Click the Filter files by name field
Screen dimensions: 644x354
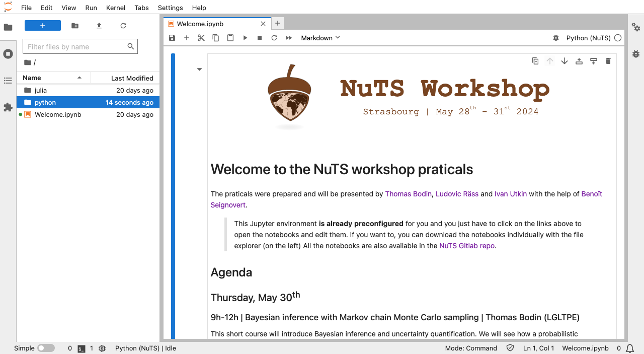click(x=74, y=47)
